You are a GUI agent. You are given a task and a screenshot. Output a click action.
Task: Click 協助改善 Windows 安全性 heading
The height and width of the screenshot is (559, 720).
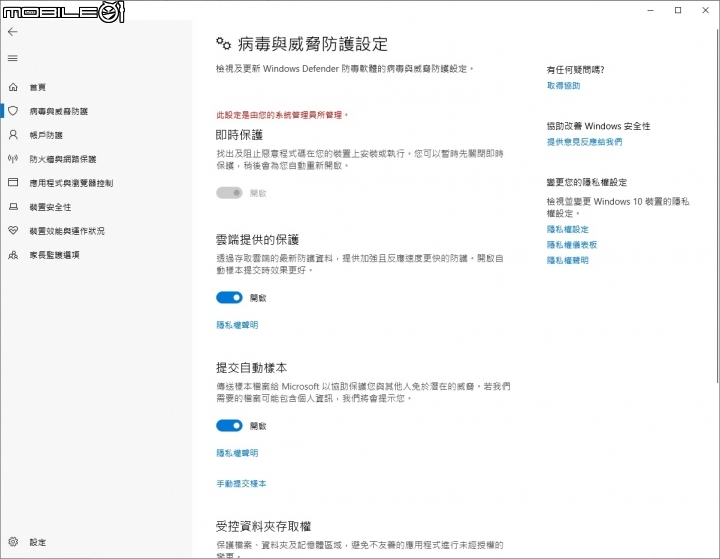click(598, 126)
